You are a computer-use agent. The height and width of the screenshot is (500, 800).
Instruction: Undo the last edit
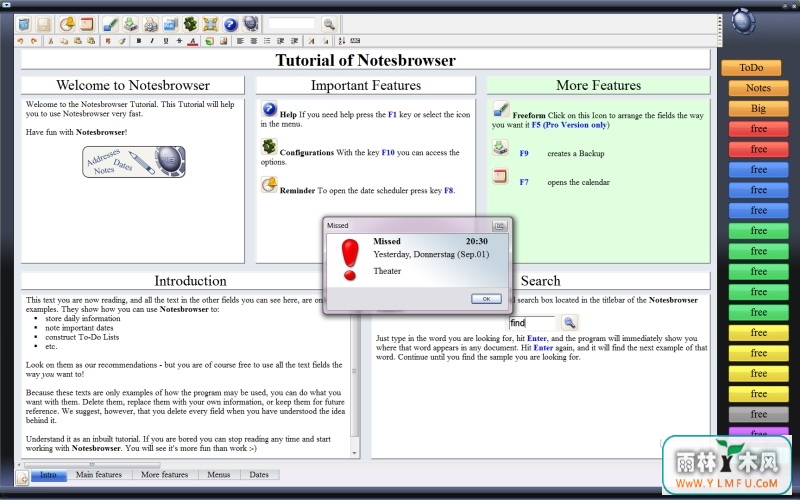coord(20,41)
